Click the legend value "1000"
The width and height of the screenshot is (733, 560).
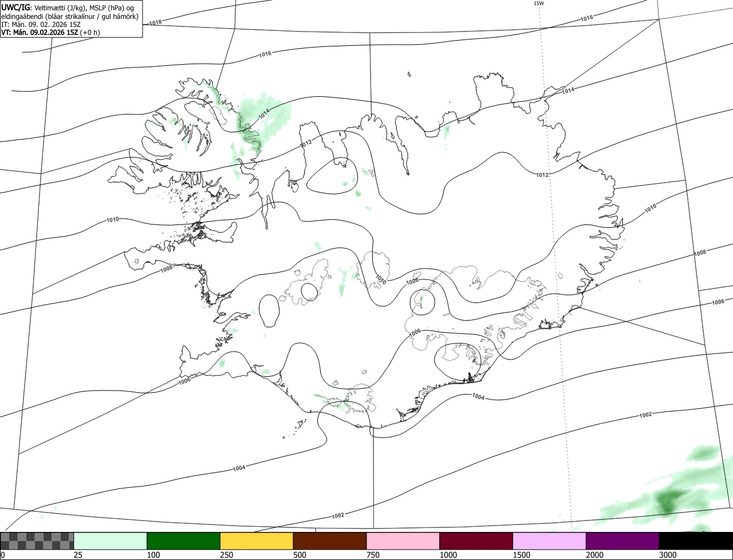(448, 555)
